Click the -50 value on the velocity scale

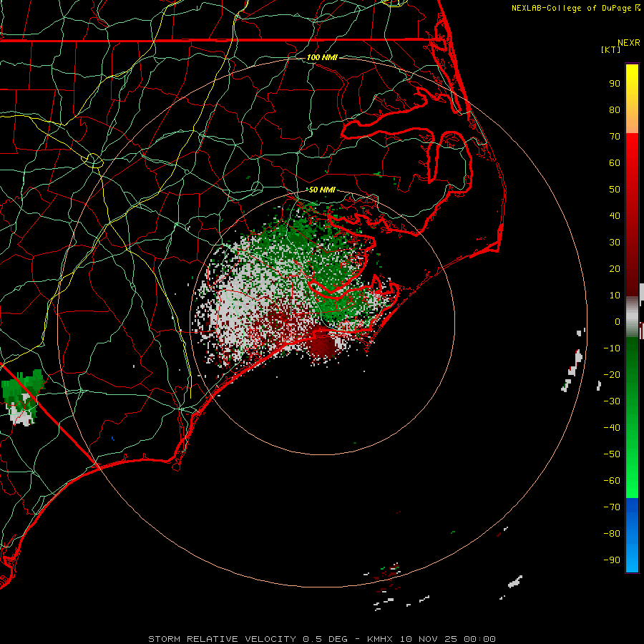click(x=612, y=454)
